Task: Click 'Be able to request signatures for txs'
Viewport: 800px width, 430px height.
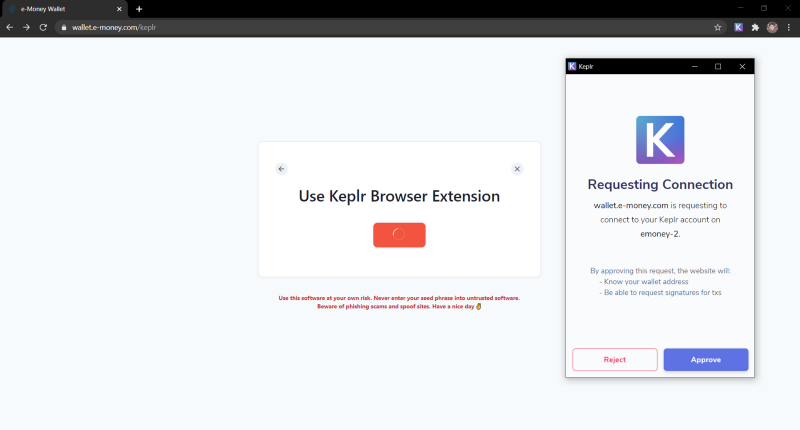Action: tap(661, 293)
